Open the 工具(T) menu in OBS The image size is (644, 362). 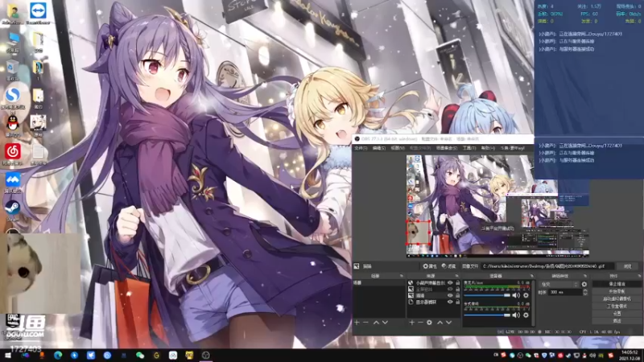pyautogui.click(x=469, y=148)
